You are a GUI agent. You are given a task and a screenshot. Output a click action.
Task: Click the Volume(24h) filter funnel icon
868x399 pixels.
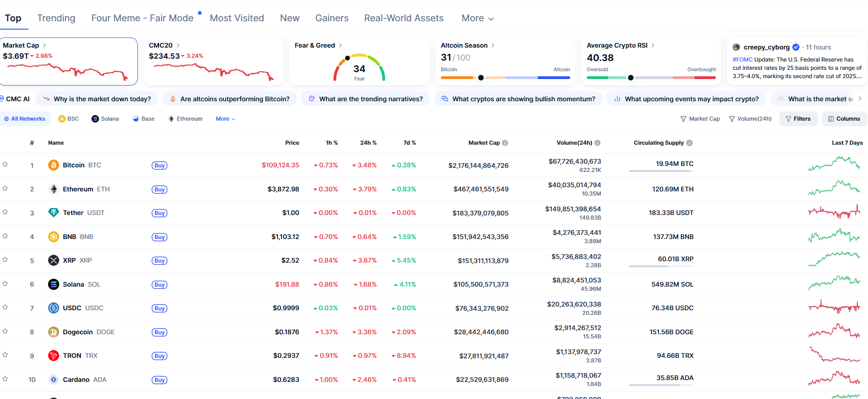coord(732,119)
